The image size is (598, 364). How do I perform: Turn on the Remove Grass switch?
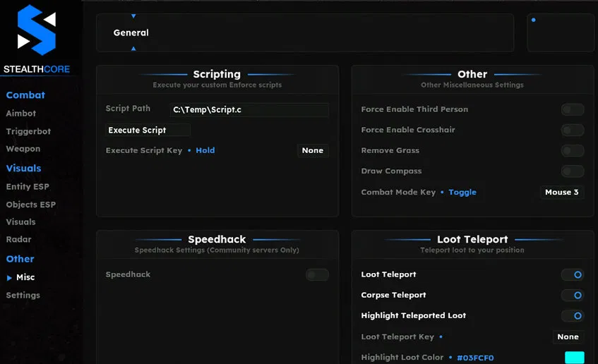coord(572,151)
